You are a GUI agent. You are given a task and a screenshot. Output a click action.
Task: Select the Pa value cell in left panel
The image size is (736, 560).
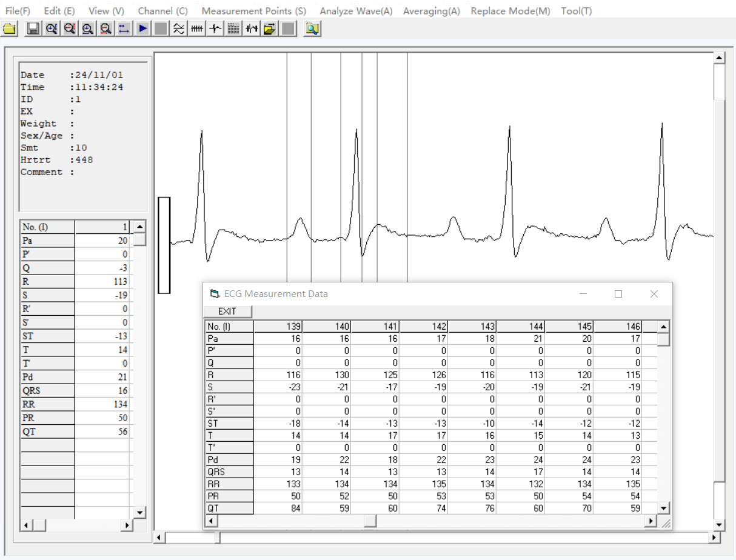[102, 241]
